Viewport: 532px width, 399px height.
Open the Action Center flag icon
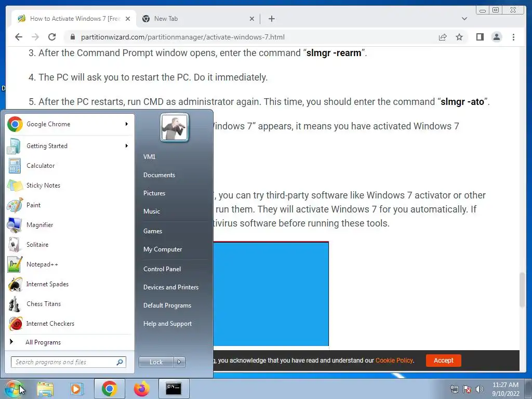467,389
